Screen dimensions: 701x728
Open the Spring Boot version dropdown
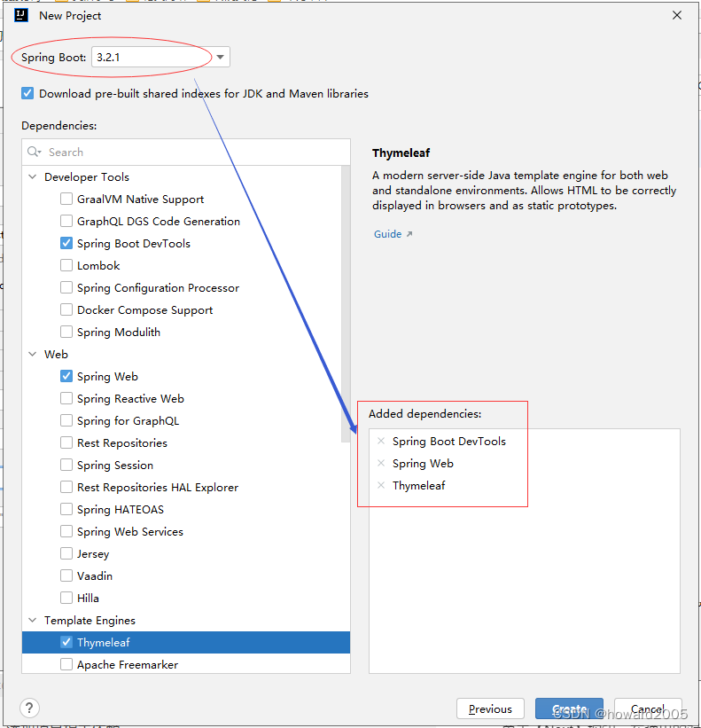click(x=221, y=57)
